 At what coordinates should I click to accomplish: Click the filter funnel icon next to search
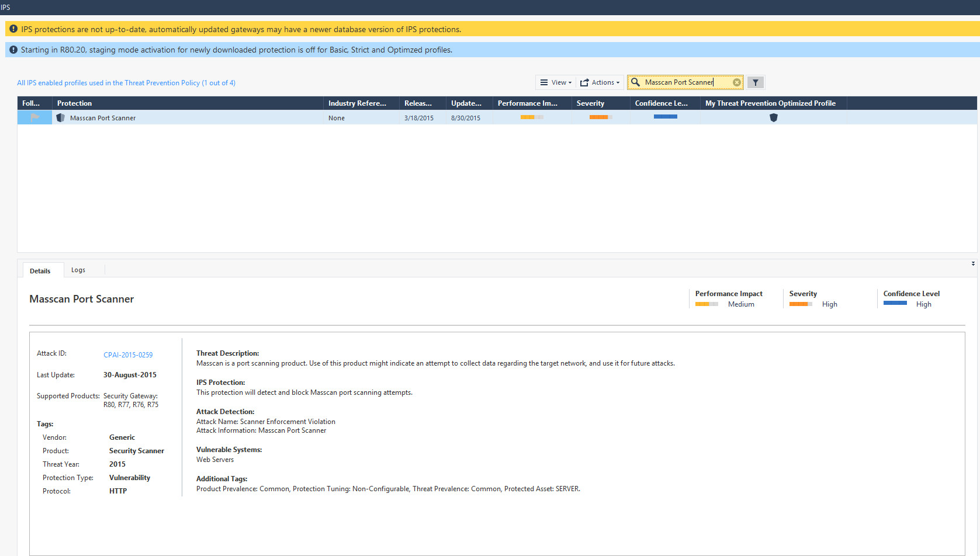click(x=756, y=82)
